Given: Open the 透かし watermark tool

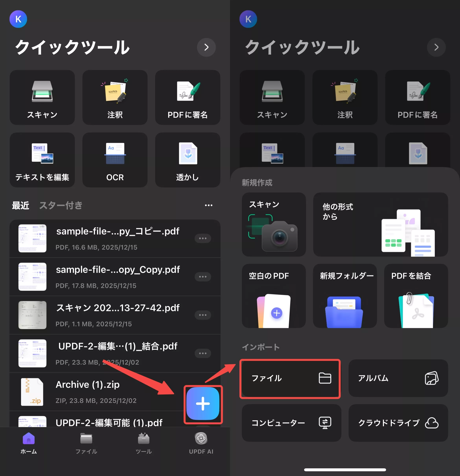Looking at the screenshot, I should (x=187, y=160).
